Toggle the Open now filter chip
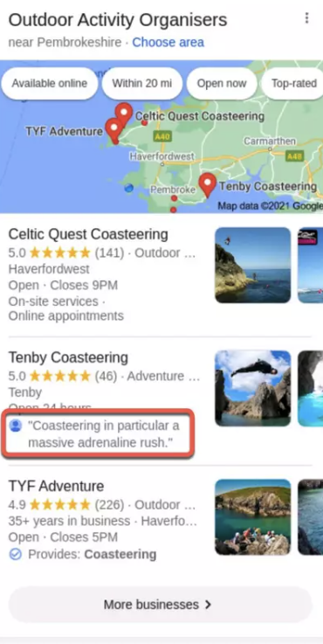This screenshot has width=323, height=644. pyautogui.click(x=222, y=83)
